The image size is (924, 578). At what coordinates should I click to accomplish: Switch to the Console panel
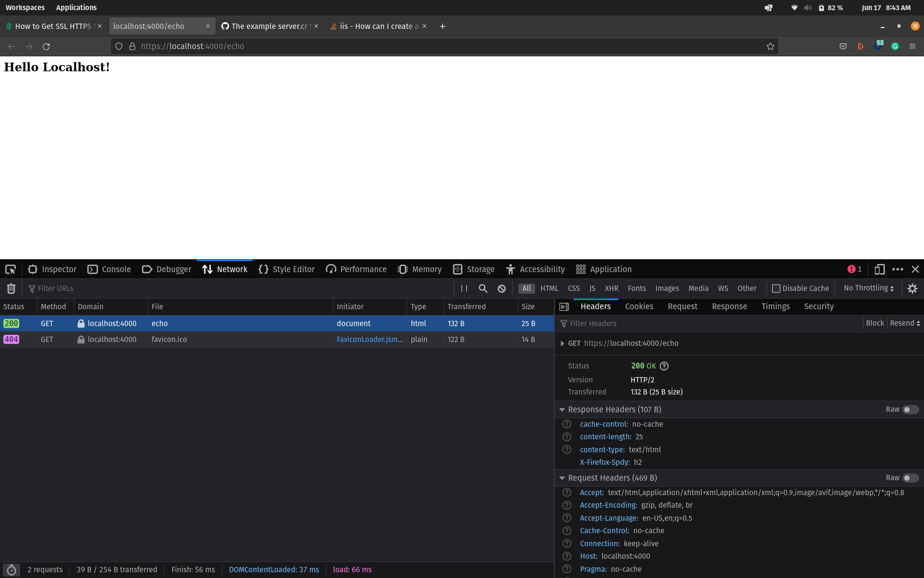pos(109,269)
